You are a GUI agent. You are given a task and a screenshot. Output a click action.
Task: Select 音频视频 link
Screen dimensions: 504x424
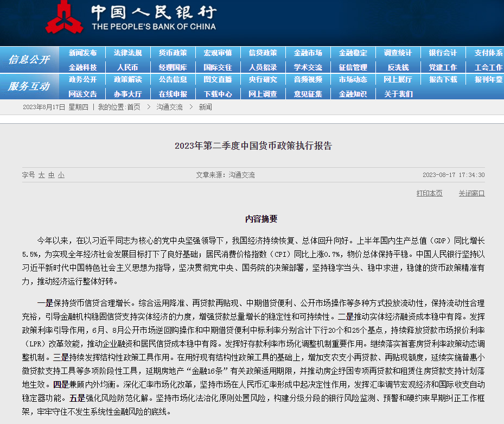pos(308,79)
